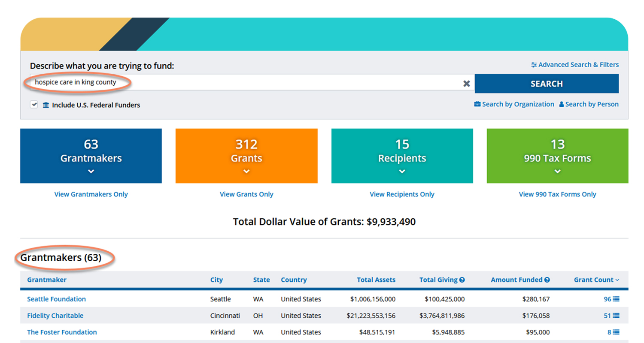Uncheck Include U.S. Federal Funders

point(34,104)
